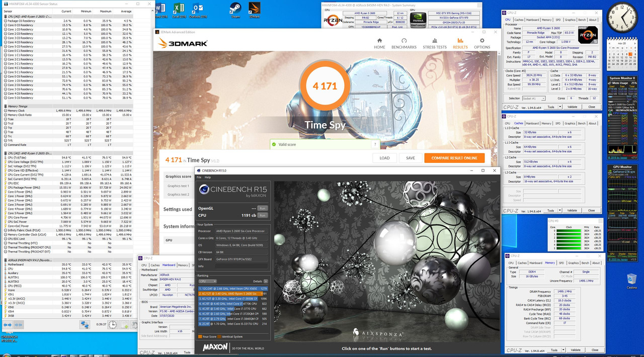Click HWiNFO clock reset timer icon
Screen dimensions: 644x357
coord(112,324)
